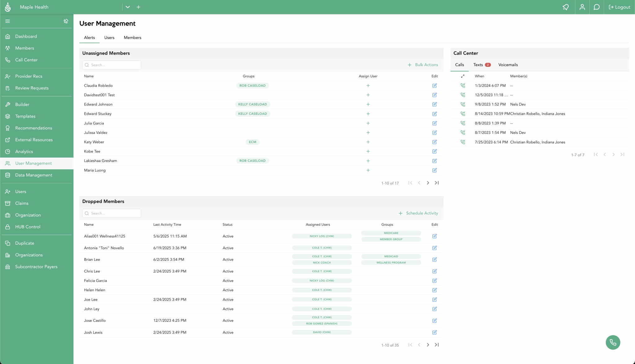Go to next page of Unassigned Members
Image resolution: width=635 pixels, height=364 pixels.
pos(428,183)
